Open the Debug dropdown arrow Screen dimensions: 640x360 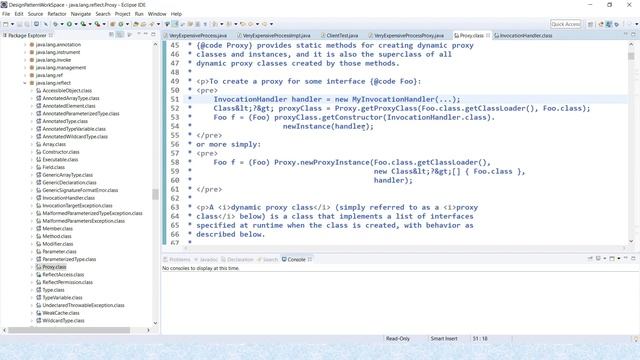pyautogui.click(x=62, y=24)
